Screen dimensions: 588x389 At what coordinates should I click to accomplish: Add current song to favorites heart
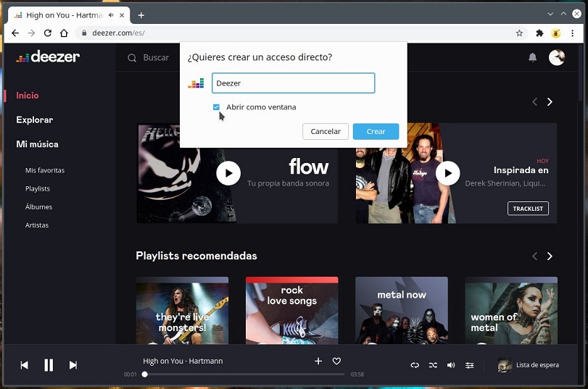click(336, 361)
